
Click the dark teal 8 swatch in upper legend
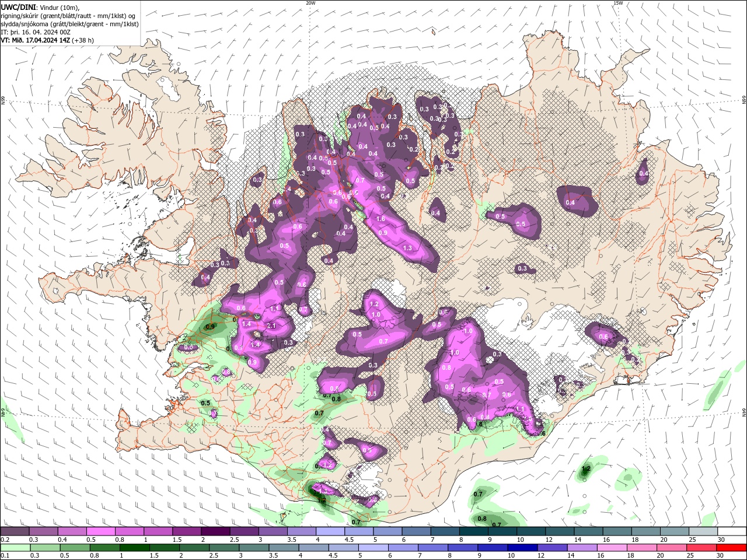473,531
